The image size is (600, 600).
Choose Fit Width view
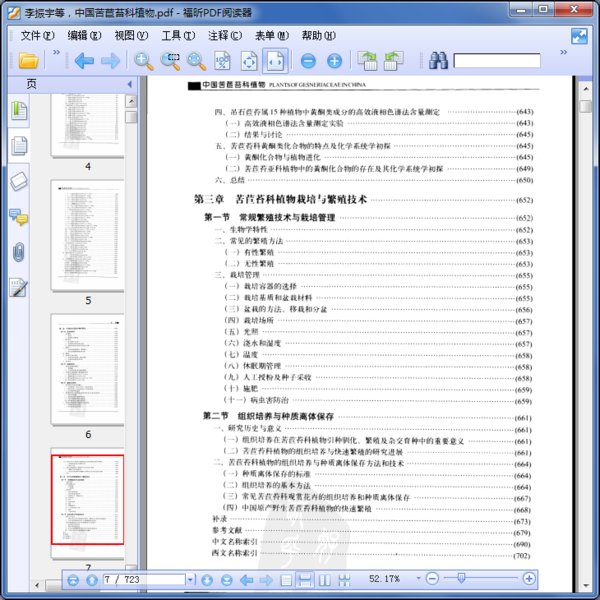coord(275,61)
